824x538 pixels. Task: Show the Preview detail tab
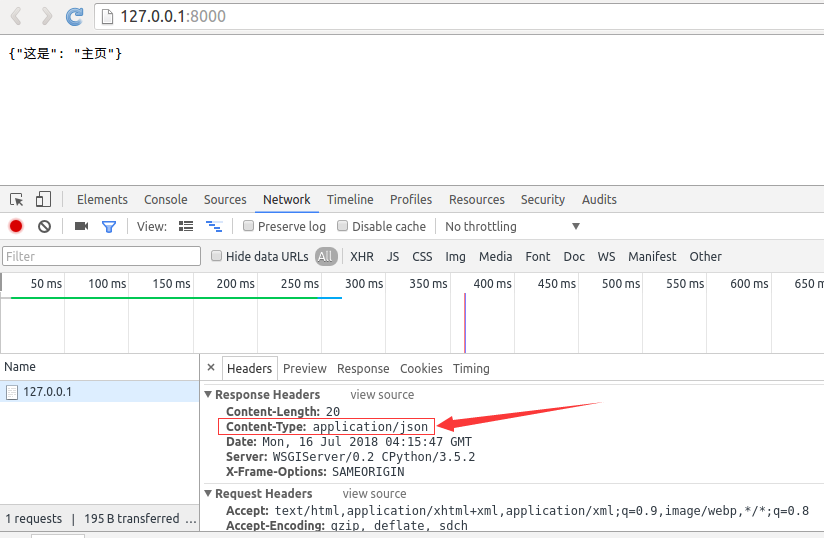point(305,369)
